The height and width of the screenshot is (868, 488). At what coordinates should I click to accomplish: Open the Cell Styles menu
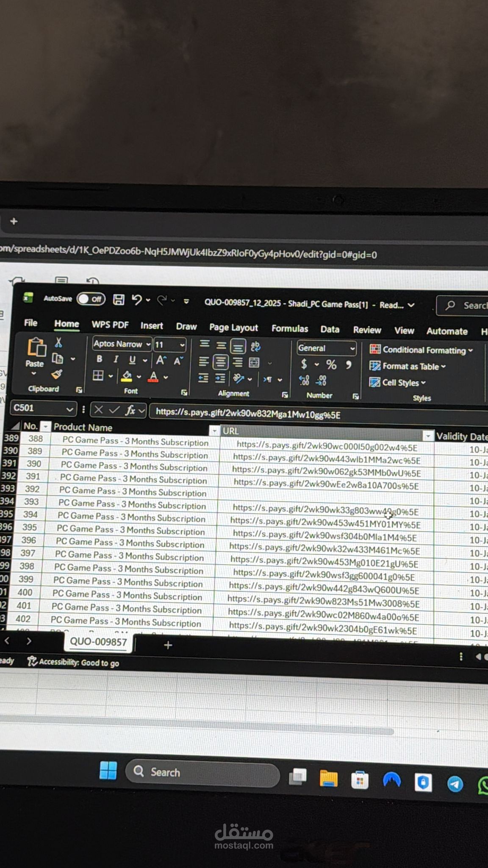pyautogui.click(x=397, y=383)
